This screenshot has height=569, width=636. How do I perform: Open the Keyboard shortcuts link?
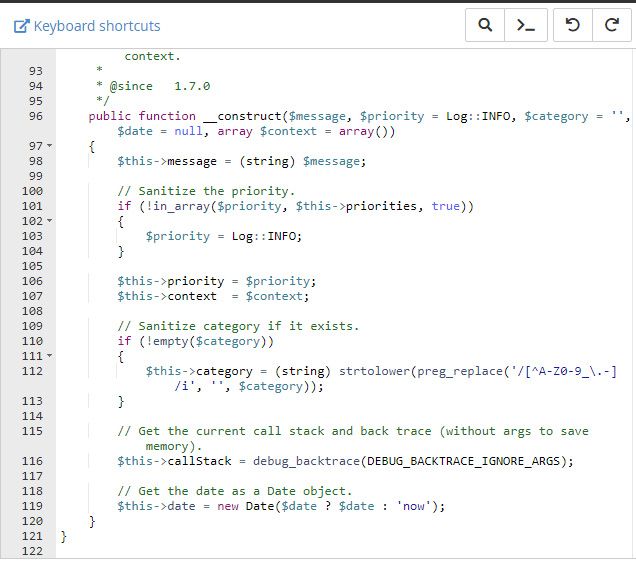click(x=87, y=26)
